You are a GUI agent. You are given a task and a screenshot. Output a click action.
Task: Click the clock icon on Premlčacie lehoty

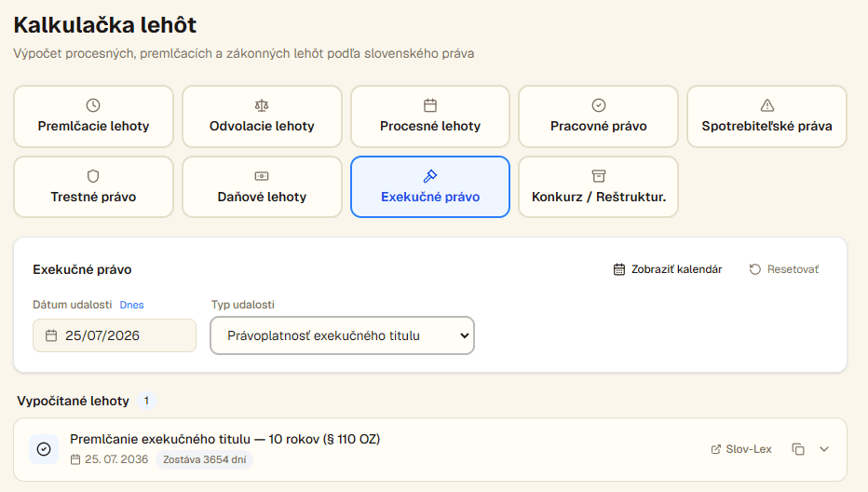(93, 105)
